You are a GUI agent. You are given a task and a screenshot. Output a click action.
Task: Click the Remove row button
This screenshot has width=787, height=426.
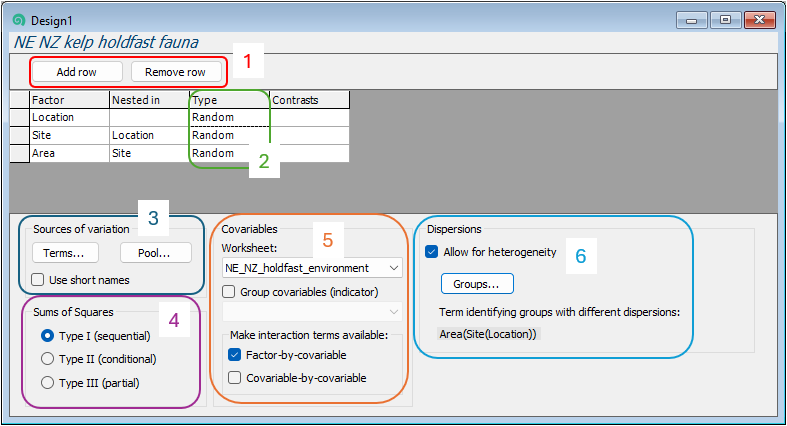(175, 72)
